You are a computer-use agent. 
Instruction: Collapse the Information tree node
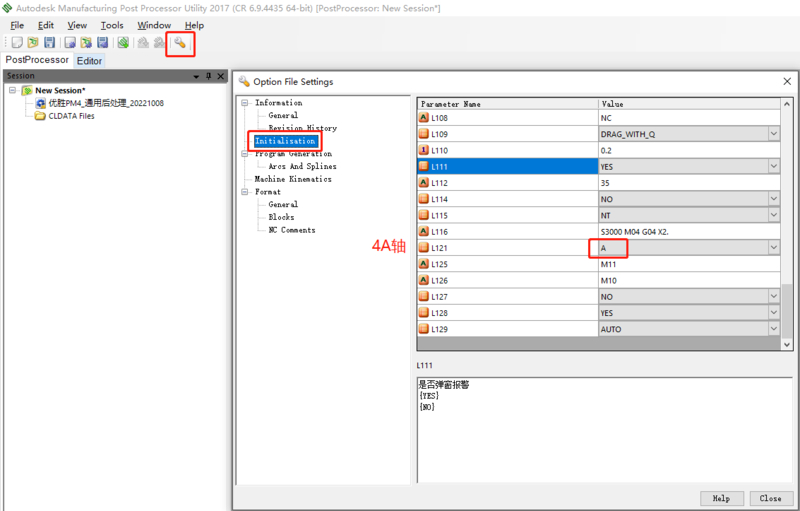tap(244, 103)
